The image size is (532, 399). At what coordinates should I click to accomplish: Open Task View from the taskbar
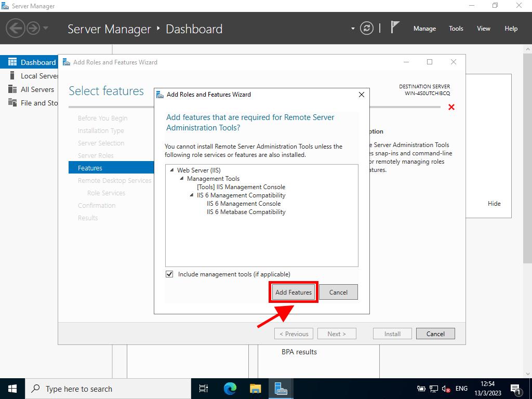click(204, 389)
